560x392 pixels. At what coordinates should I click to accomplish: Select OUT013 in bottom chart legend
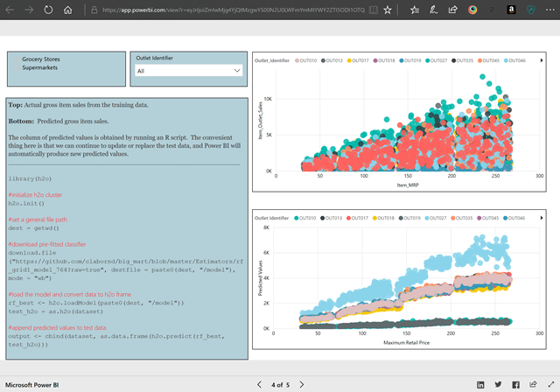(331, 218)
